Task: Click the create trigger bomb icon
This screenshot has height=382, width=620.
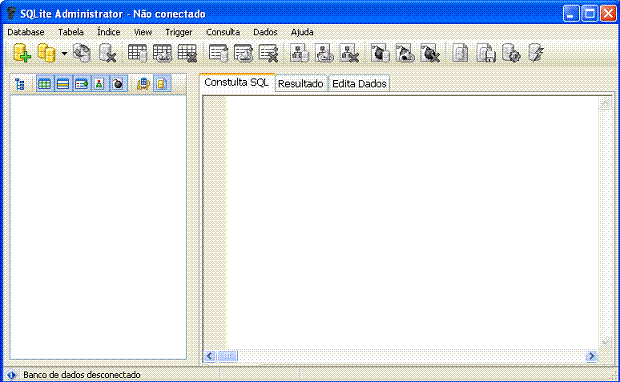Action: click(x=380, y=53)
